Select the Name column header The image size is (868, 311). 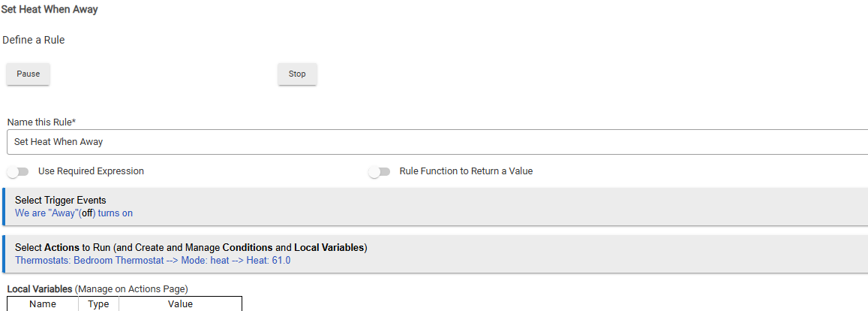tap(43, 303)
